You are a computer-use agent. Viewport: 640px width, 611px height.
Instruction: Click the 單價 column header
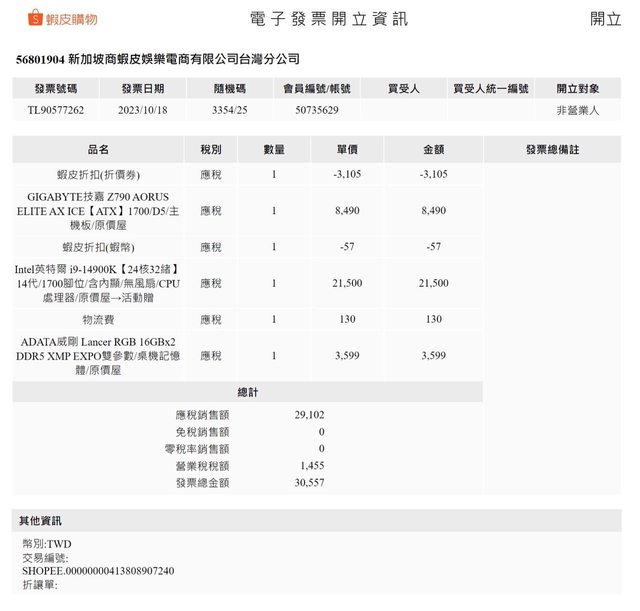(x=347, y=149)
